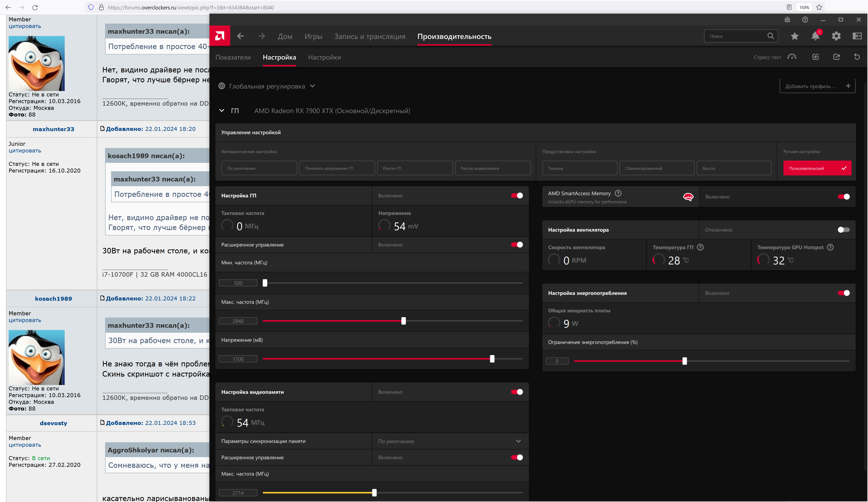Collapse the ГП section chevron
This screenshot has height=502, width=868.
pos(222,111)
